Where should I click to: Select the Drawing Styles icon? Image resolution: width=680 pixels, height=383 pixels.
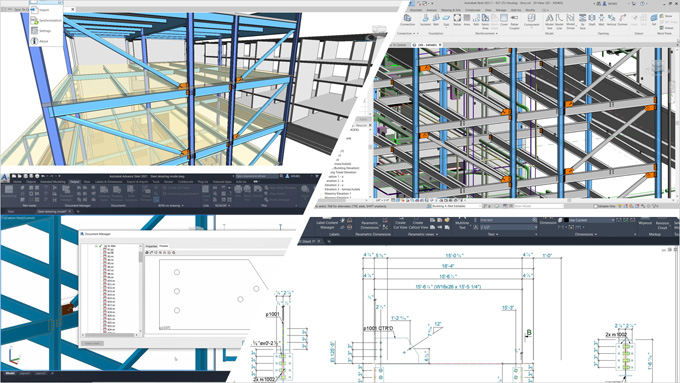pyautogui.click(x=104, y=193)
